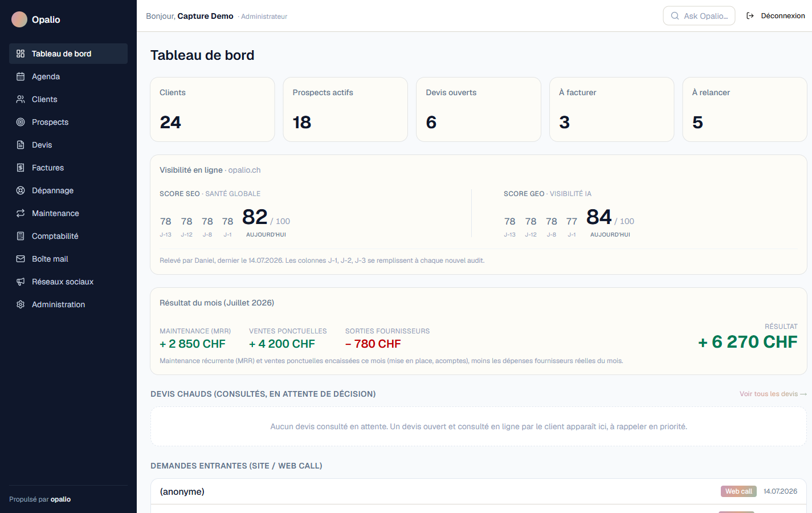Open Tableau de bord in the sidebar

pyautogui.click(x=68, y=54)
